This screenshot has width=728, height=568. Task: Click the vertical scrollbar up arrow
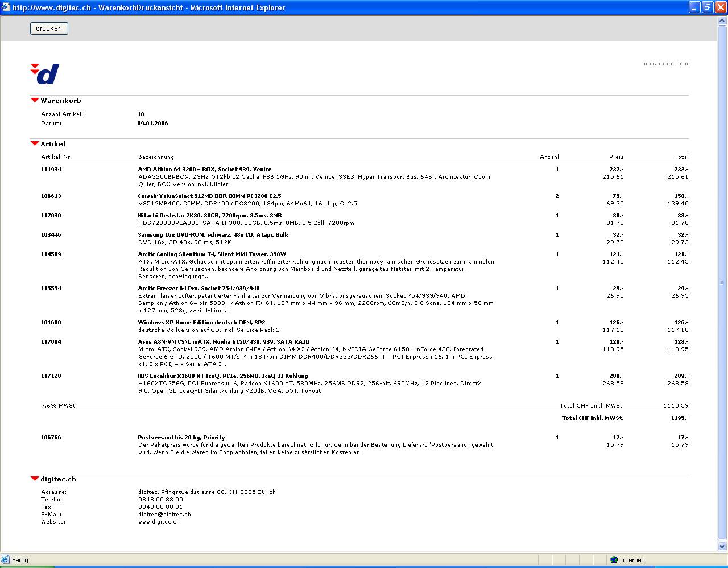722,20
